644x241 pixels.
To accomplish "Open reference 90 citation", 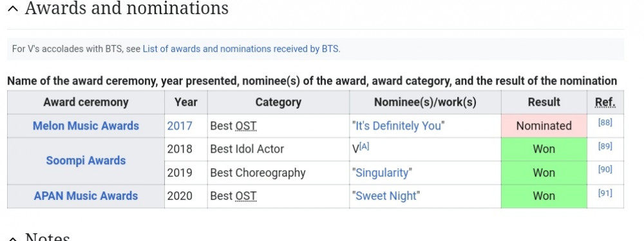I will point(605,169).
